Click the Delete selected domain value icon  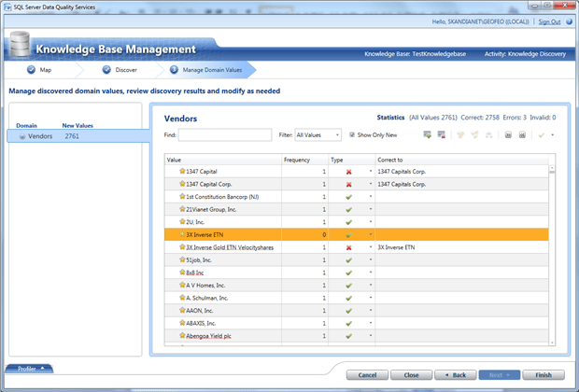[442, 134]
